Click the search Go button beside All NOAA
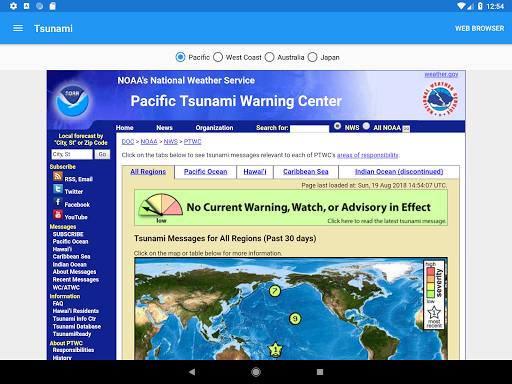This screenshot has width=512, height=384. [x=406, y=129]
